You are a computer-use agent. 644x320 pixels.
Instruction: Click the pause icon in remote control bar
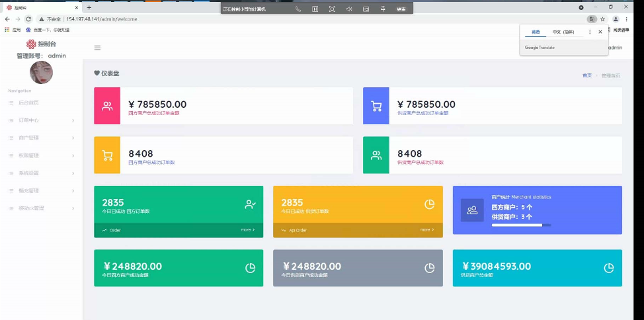(x=315, y=9)
